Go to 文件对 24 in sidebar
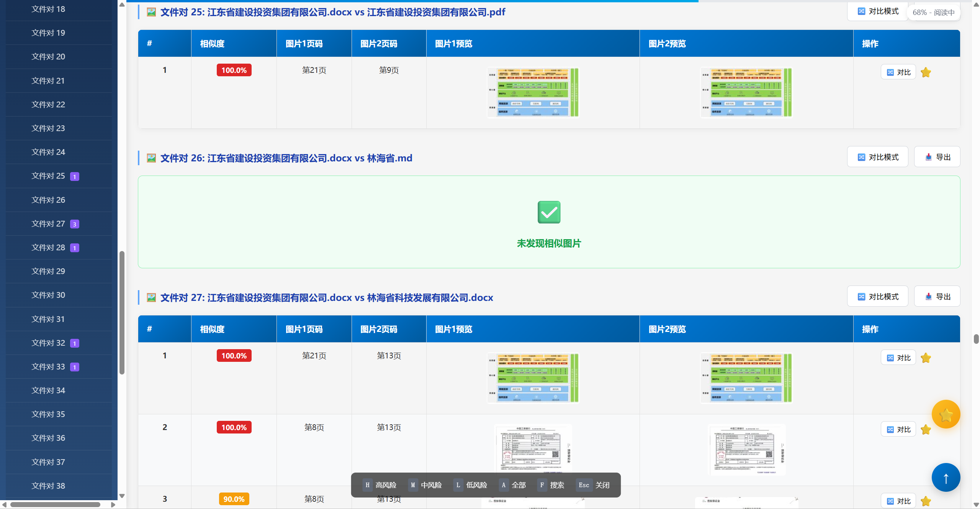Image resolution: width=980 pixels, height=509 pixels. pos(59,152)
